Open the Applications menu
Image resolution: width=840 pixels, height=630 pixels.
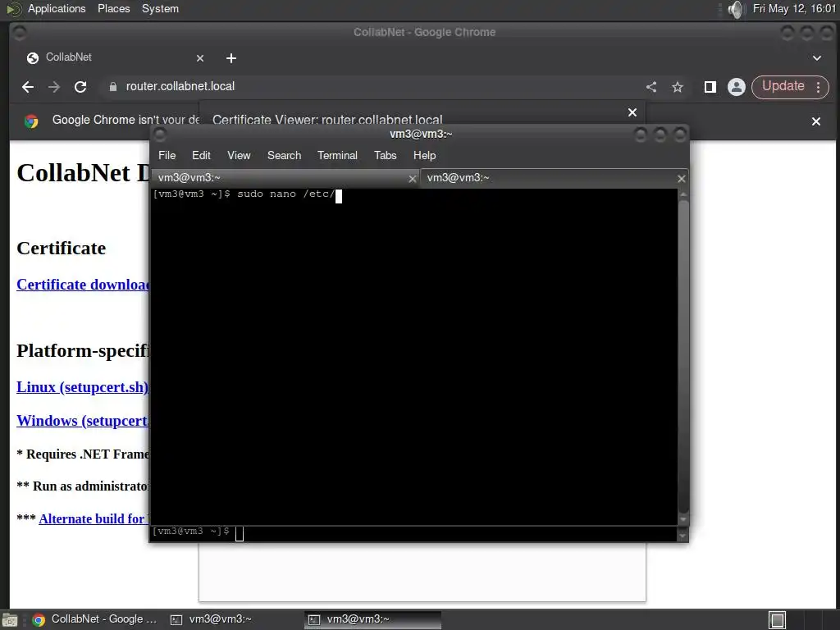tap(57, 8)
